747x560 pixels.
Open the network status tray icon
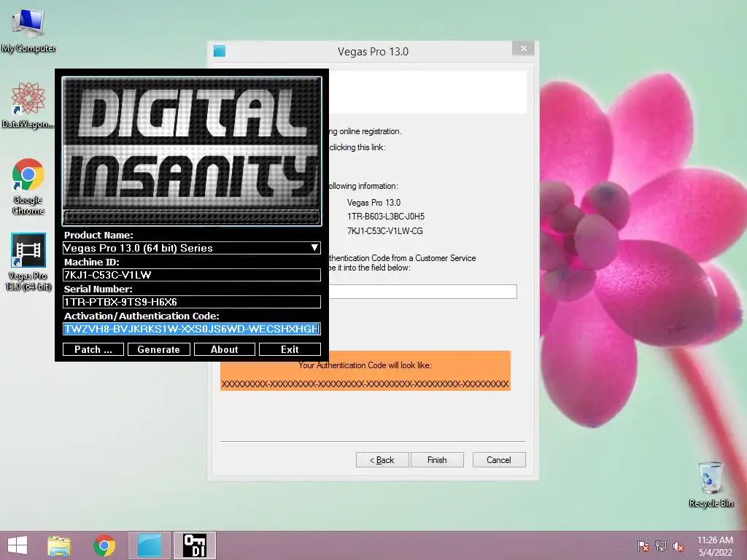click(661, 546)
